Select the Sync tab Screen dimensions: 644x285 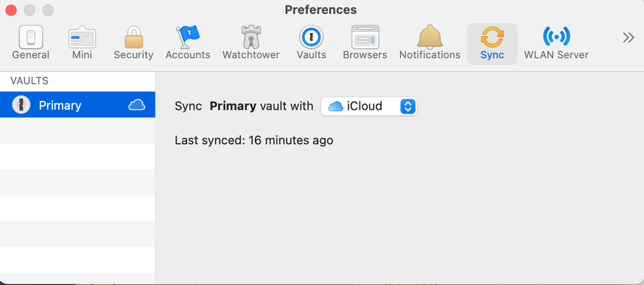click(x=492, y=43)
